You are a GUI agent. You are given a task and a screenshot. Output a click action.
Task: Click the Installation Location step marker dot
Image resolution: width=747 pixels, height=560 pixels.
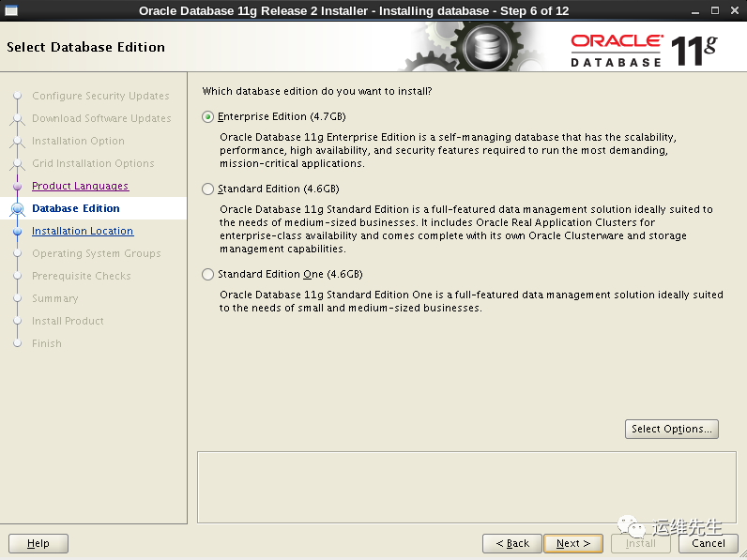(18, 232)
